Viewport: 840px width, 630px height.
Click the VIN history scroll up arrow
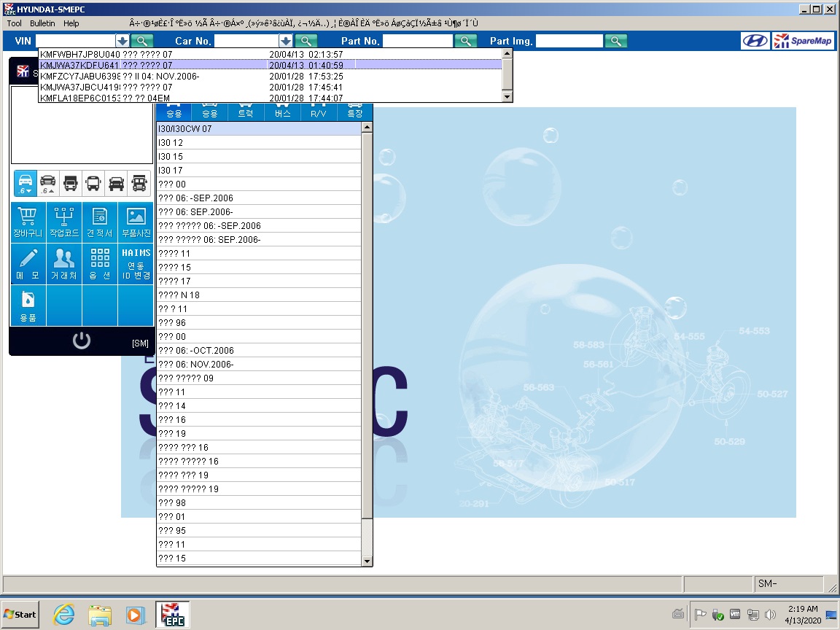pyautogui.click(x=507, y=53)
